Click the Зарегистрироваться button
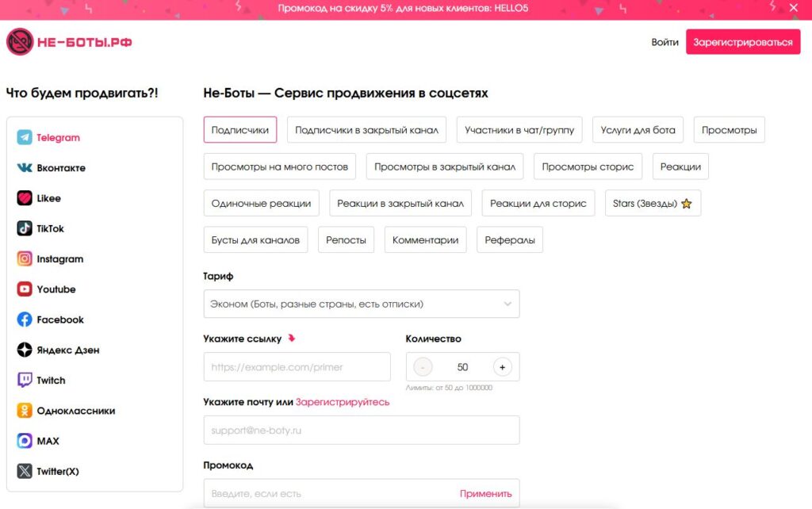This screenshot has height=509, width=812. click(743, 42)
